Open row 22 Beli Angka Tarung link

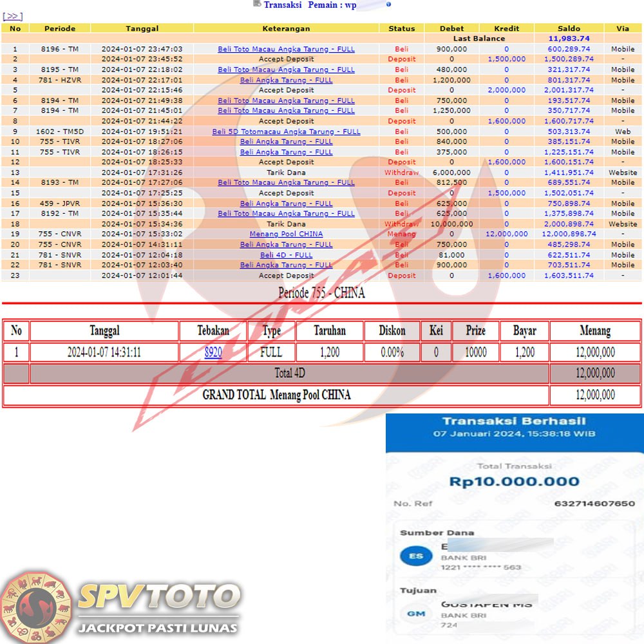pyautogui.click(x=286, y=265)
